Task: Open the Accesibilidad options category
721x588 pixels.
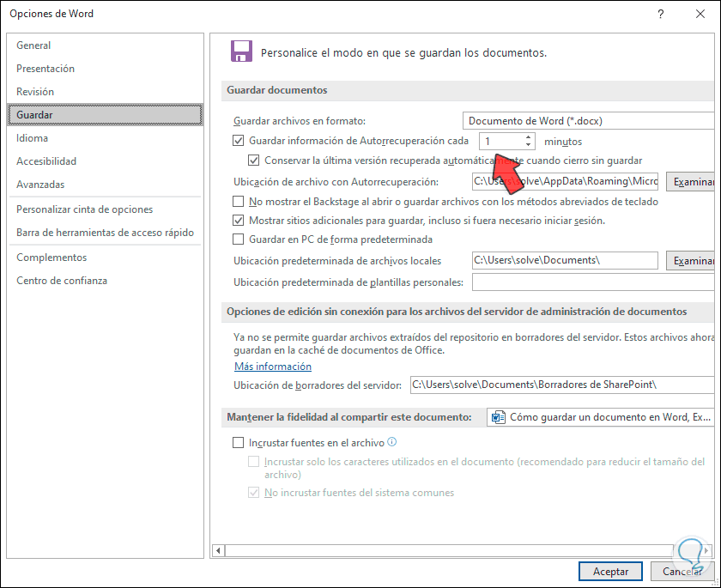Action: (106, 161)
